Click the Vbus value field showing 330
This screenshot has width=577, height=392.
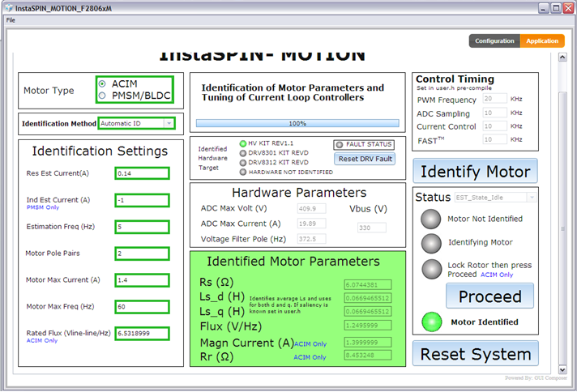372,228
